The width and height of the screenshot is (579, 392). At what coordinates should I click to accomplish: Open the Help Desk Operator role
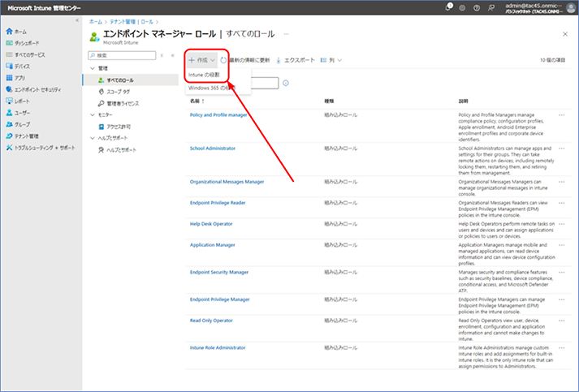211,224
